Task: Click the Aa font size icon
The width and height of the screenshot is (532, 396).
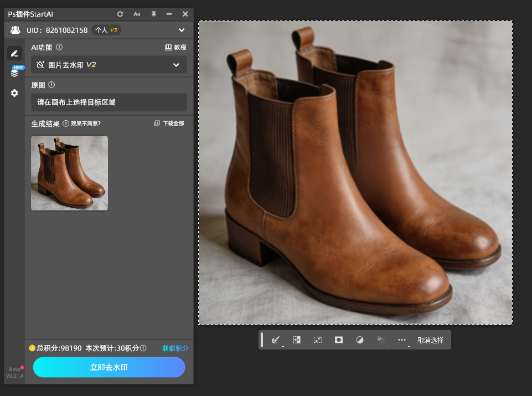Action: point(137,14)
